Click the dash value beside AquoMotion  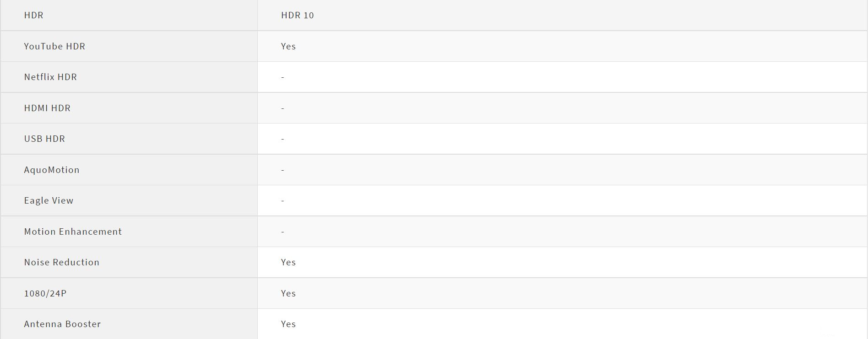pyautogui.click(x=283, y=170)
